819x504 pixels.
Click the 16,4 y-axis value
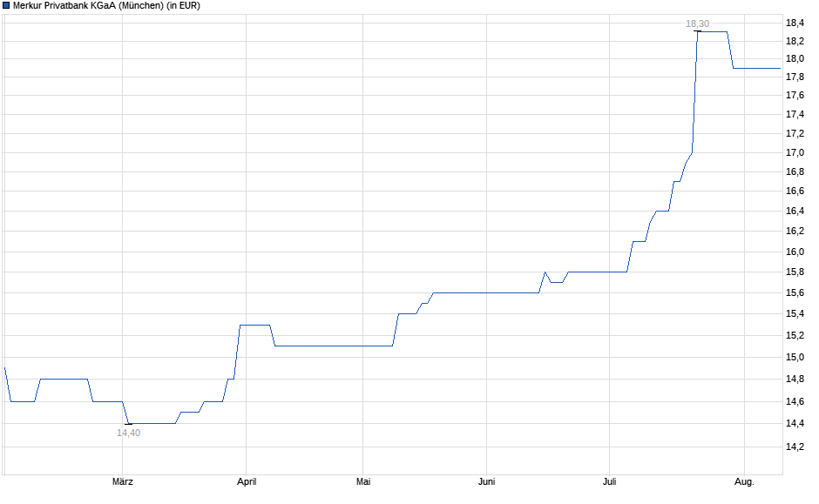coord(795,212)
